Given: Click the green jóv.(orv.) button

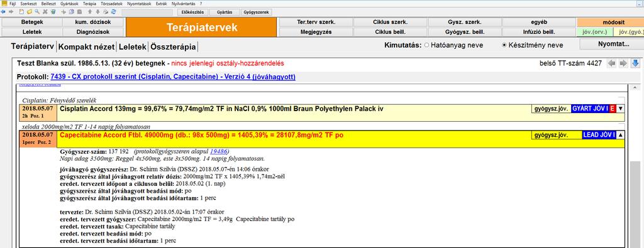Looking at the screenshot, I should pos(594,31).
